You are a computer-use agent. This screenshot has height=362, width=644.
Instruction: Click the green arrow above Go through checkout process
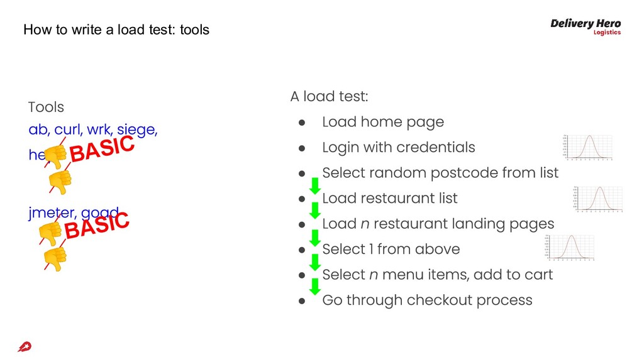coord(315,287)
